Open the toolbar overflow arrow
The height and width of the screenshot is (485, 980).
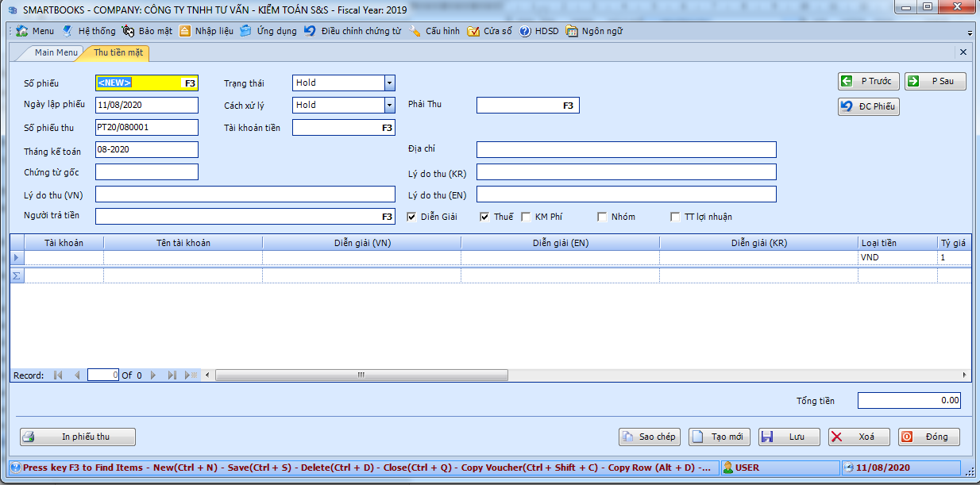(970, 33)
